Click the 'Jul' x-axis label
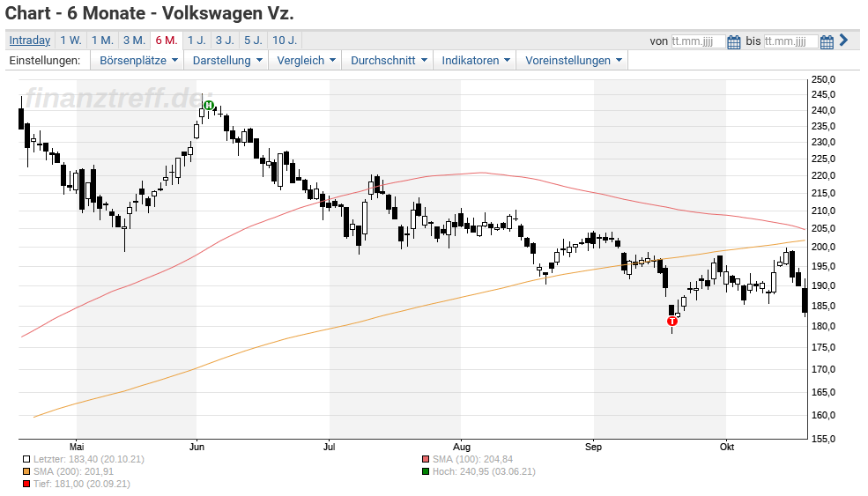This screenshot has height=496, width=868. [x=330, y=447]
